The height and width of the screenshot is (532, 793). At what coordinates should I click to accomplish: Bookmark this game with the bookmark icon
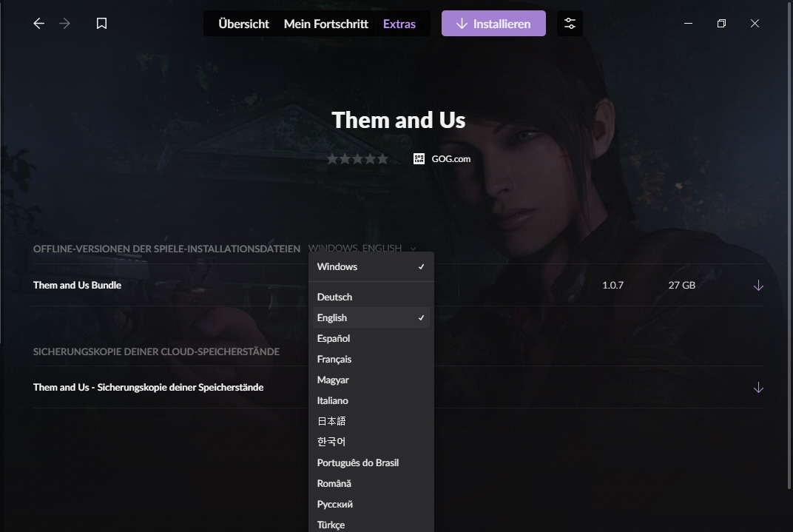(101, 23)
